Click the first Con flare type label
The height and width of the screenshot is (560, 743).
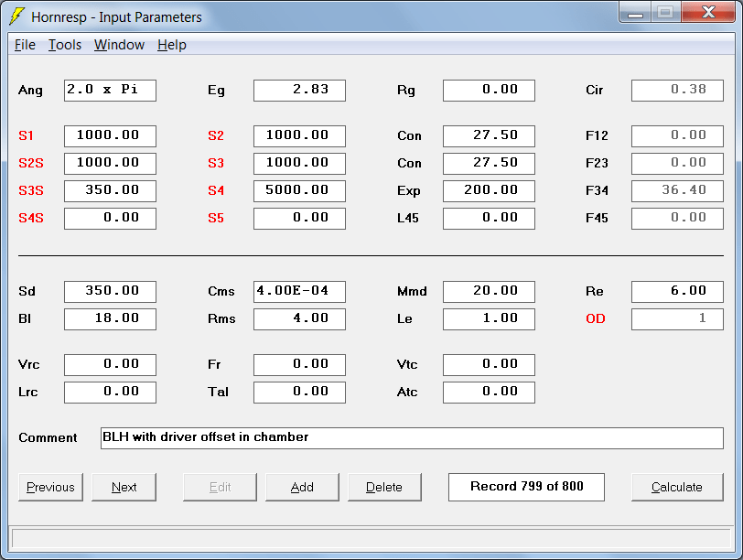[409, 136]
